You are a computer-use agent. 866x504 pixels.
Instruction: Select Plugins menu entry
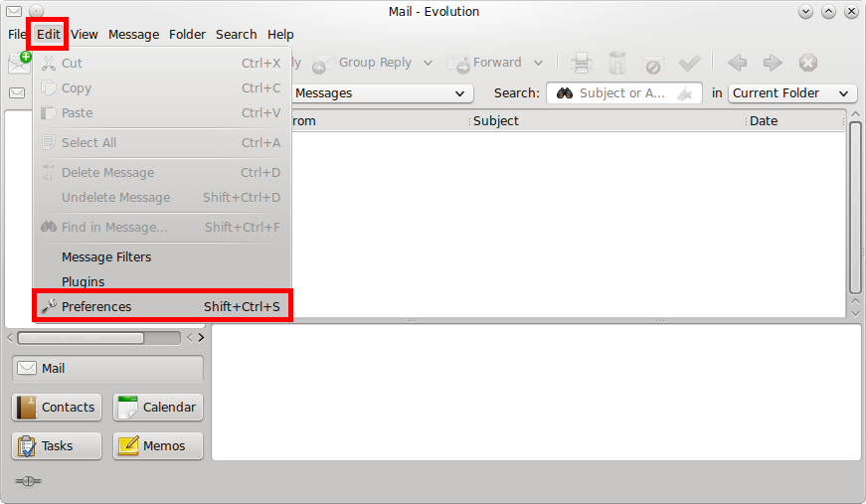[162, 281]
